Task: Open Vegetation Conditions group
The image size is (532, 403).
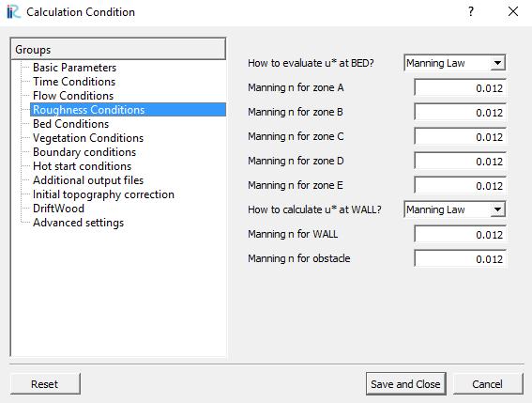Action: [x=88, y=138]
